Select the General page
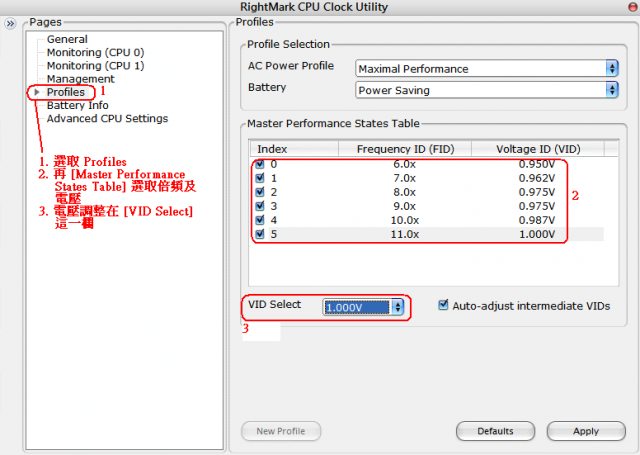The height and width of the screenshot is (455, 640). point(67,39)
